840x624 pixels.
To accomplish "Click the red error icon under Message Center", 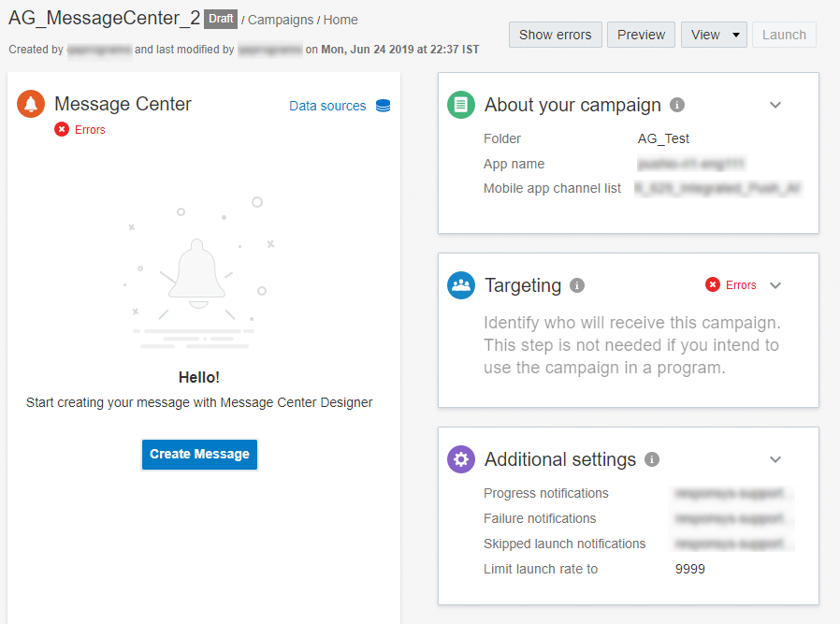I will pyautogui.click(x=62, y=130).
